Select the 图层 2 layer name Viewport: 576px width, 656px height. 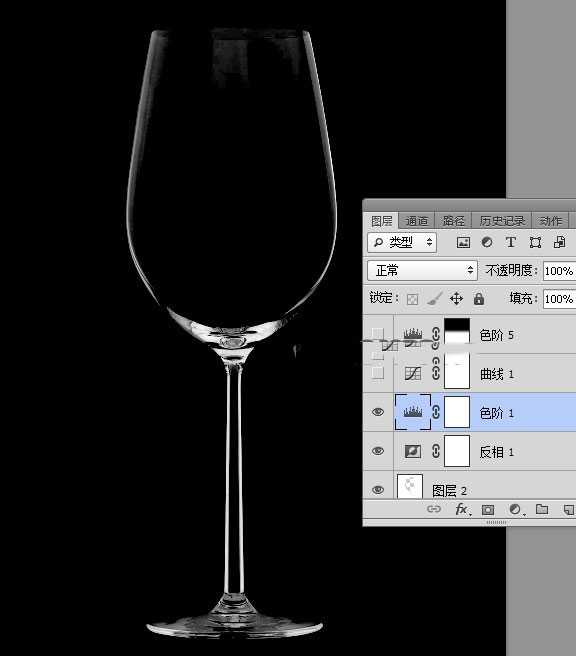(x=449, y=490)
